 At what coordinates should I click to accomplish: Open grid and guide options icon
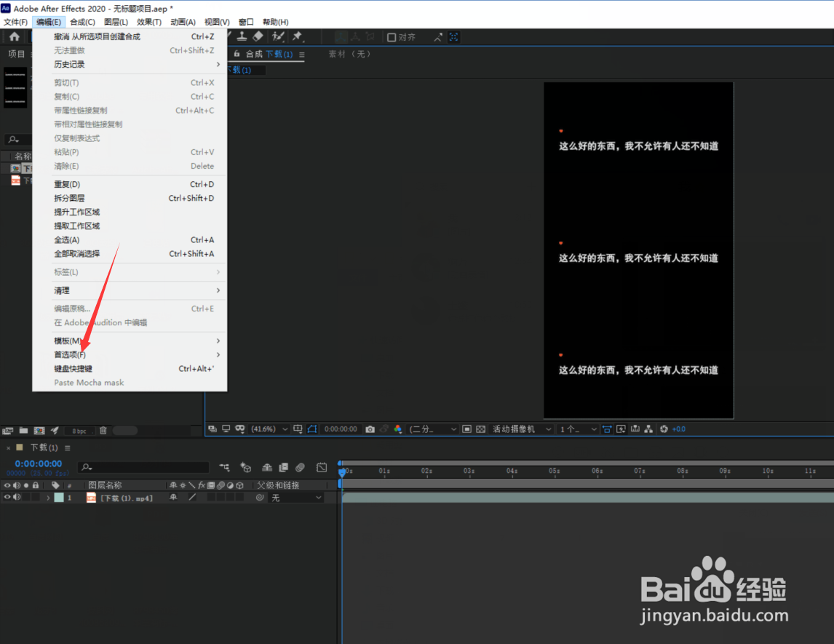pyautogui.click(x=298, y=429)
